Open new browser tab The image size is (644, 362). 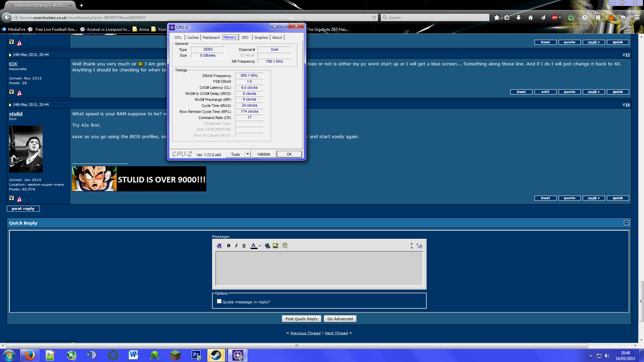pyautogui.click(x=82, y=5)
